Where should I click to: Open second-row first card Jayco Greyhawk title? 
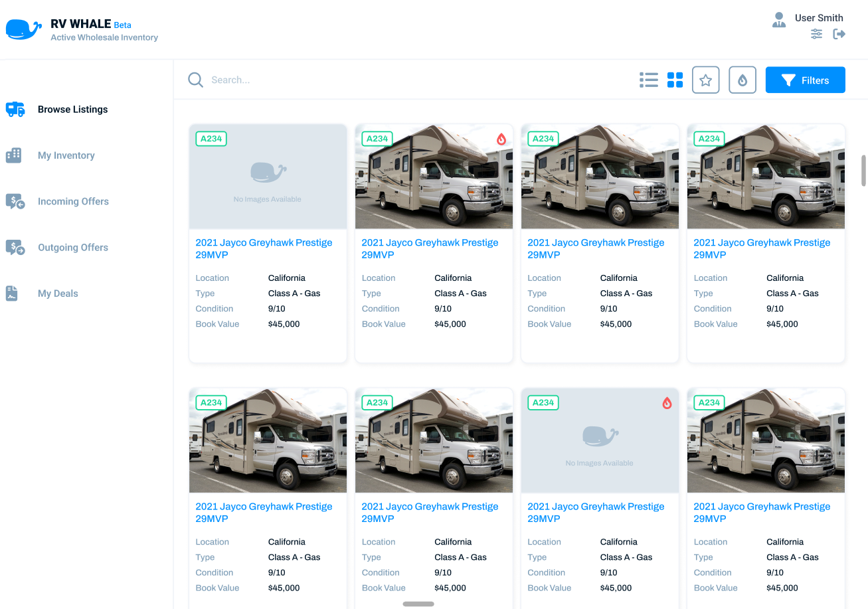click(264, 512)
